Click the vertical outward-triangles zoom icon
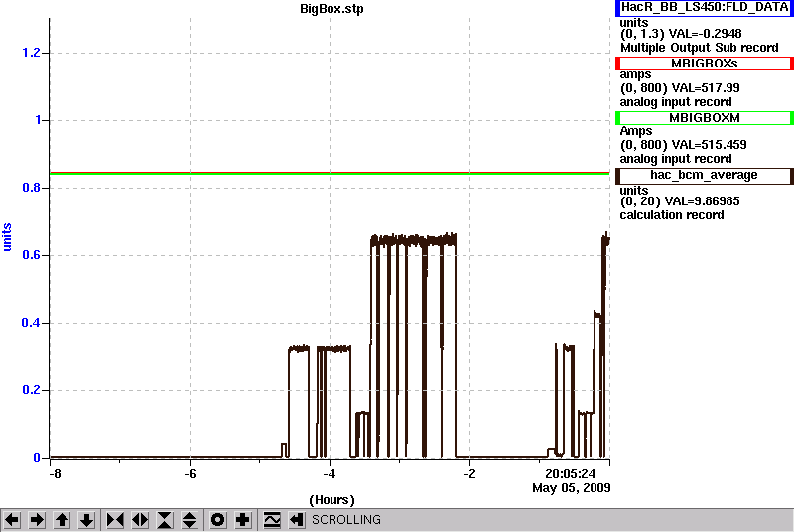This screenshot has width=794, height=532. pyautogui.click(x=189, y=520)
